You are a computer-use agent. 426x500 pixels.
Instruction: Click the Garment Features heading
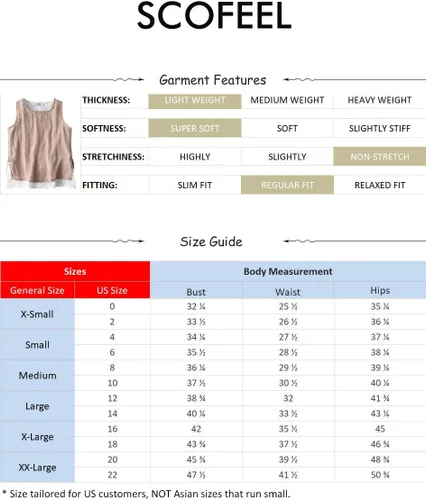pyautogui.click(x=213, y=80)
